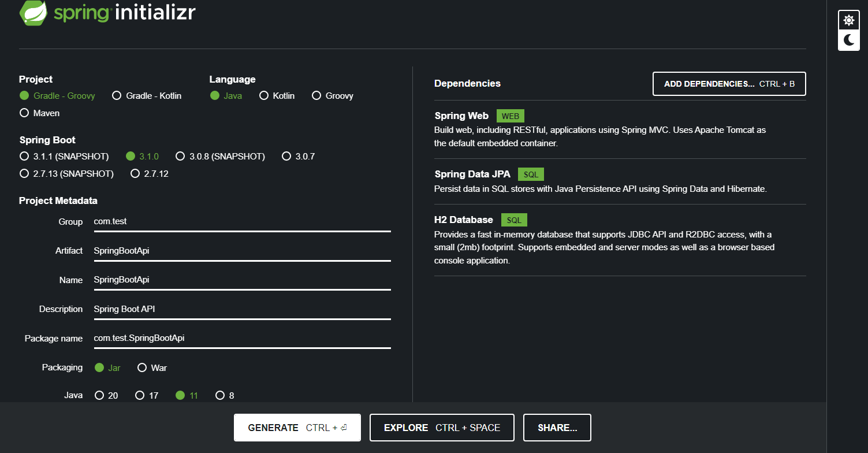Pick Java version 11
Viewport: 868px width, 453px height.
click(187, 396)
